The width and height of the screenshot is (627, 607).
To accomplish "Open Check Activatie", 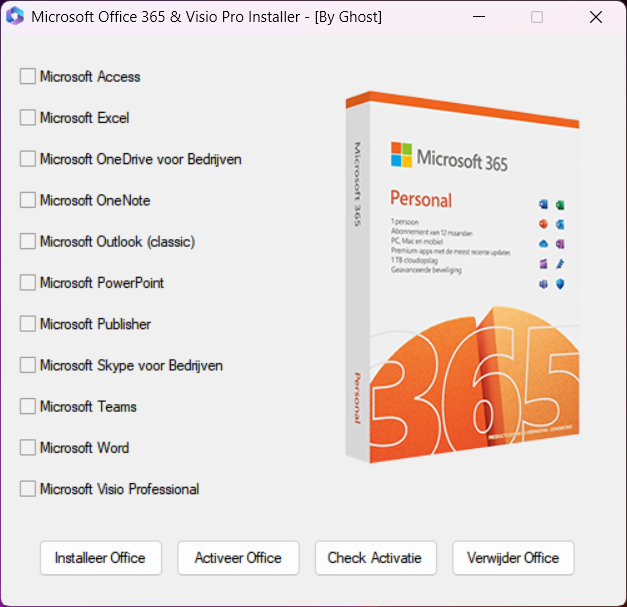I will pos(375,558).
